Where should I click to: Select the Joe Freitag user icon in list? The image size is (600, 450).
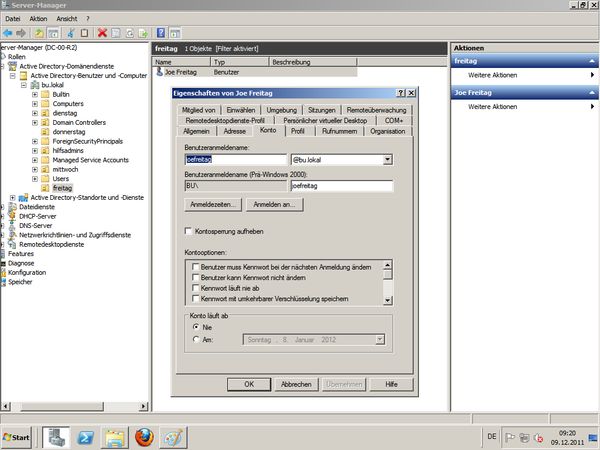click(160, 72)
